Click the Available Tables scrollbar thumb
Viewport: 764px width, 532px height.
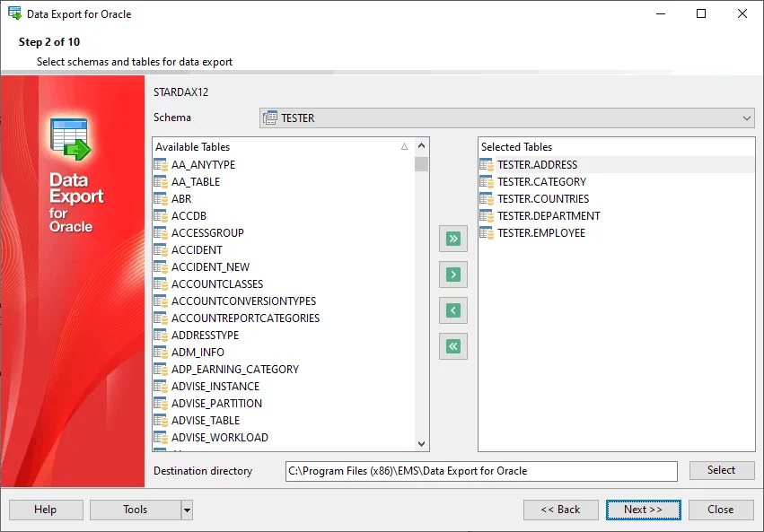pyautogui.click(x=421, y=164)
